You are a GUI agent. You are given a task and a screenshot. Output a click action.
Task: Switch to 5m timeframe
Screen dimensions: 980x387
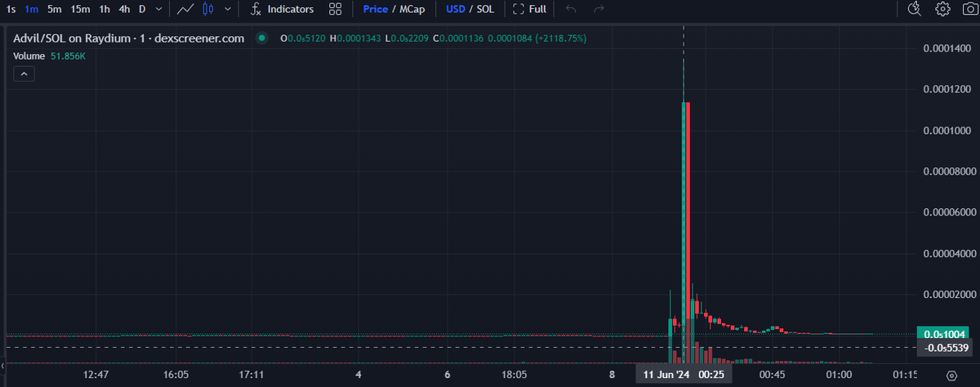pyautogui.click(x=54, y=10)
